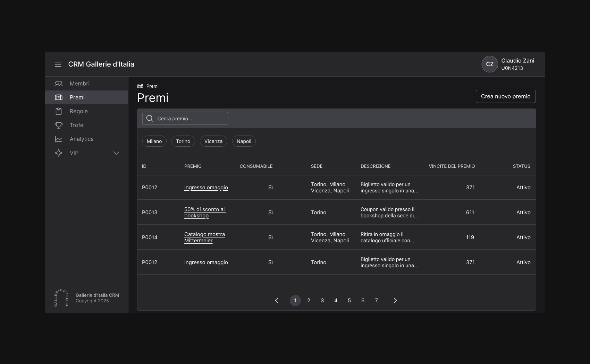Click the PREMIO column header
This screenshot has height=364, width=590.
pos(193,166)
